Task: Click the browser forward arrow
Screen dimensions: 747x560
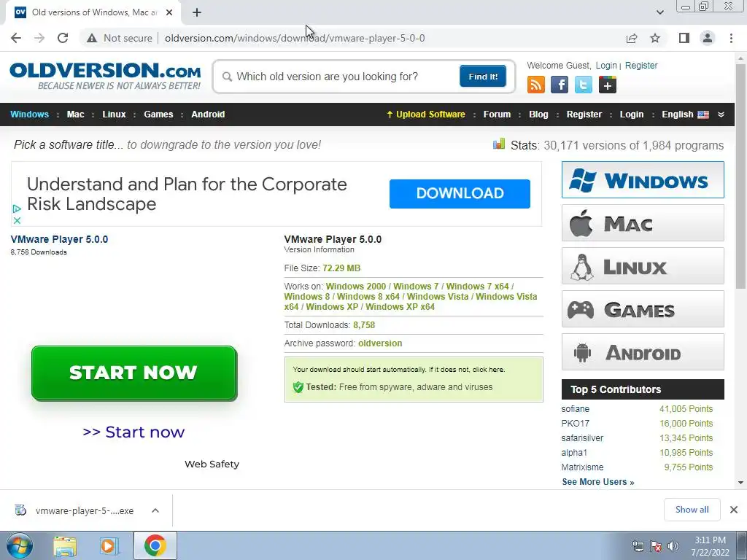Action: point(39,38)
